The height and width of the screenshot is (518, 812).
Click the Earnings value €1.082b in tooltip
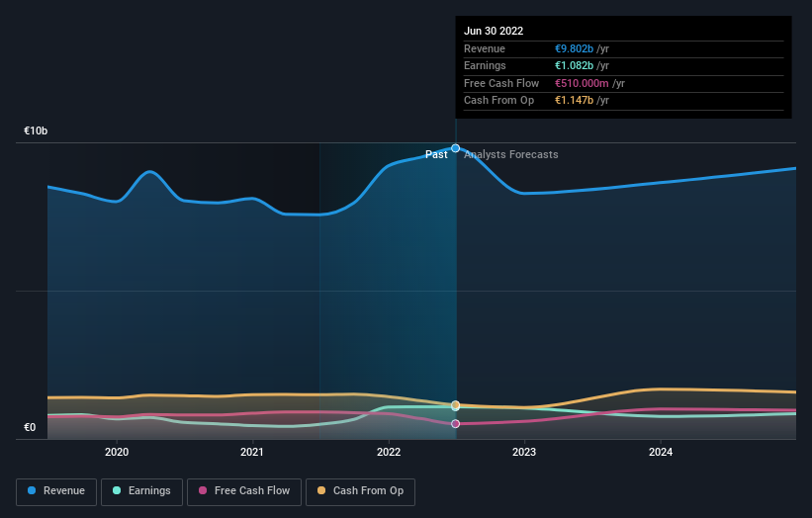point(575,65)
